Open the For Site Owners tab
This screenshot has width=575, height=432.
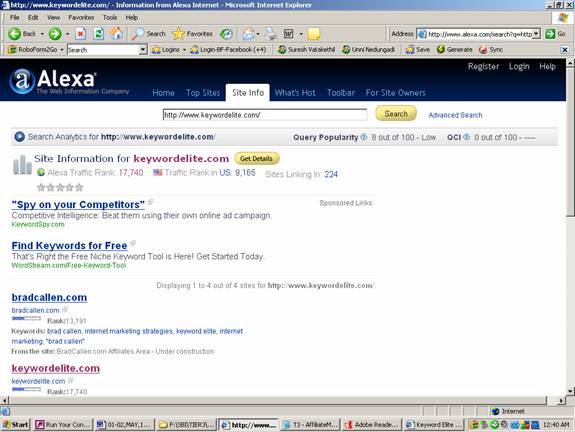[x=395, y=93]
